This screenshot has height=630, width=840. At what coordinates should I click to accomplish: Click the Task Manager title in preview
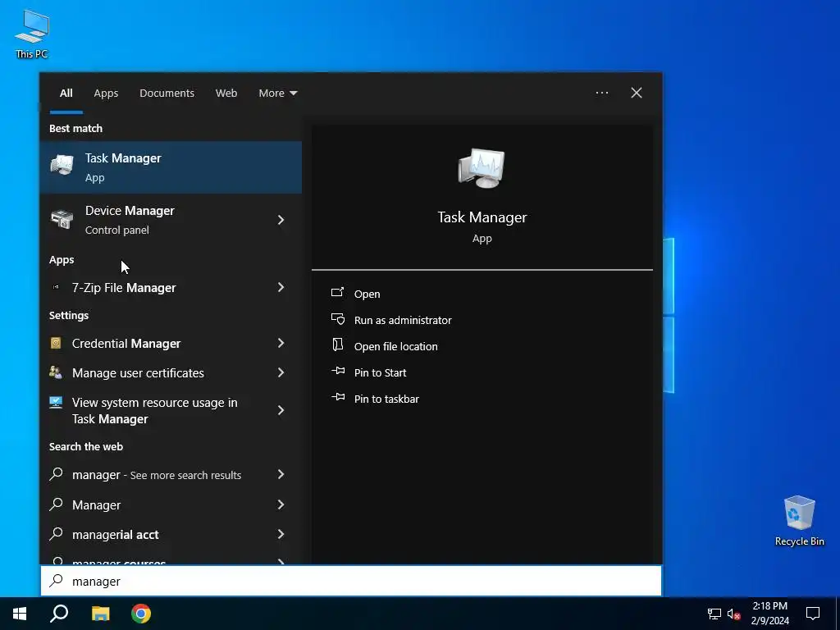pyautogui.click(x=482, y=217)
